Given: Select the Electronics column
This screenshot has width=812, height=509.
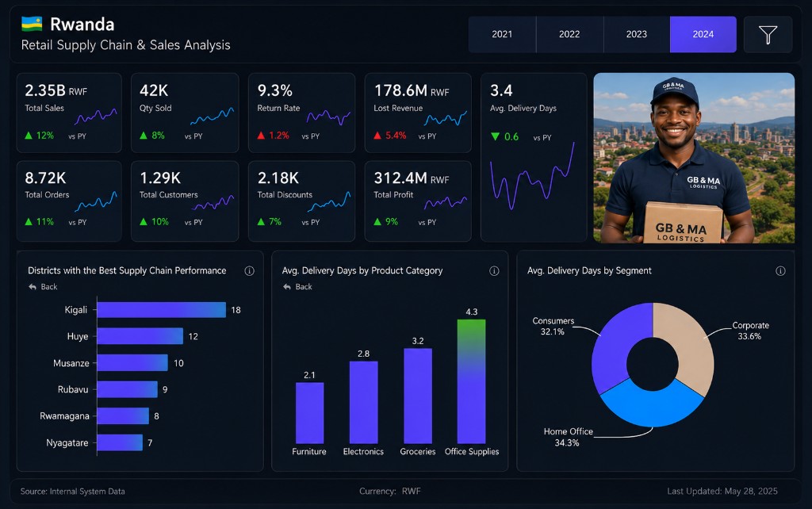Looking at the screenshot, I should coord(363,402).
